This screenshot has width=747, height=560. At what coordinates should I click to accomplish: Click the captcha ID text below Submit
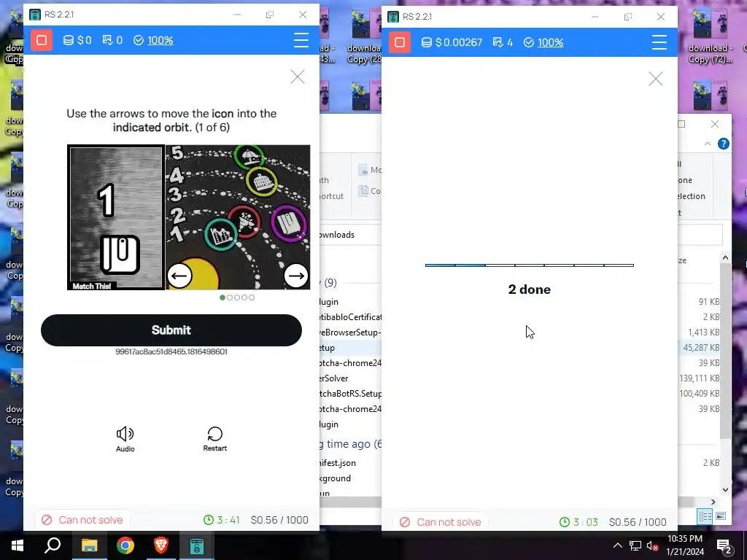[x=171, y=351]
